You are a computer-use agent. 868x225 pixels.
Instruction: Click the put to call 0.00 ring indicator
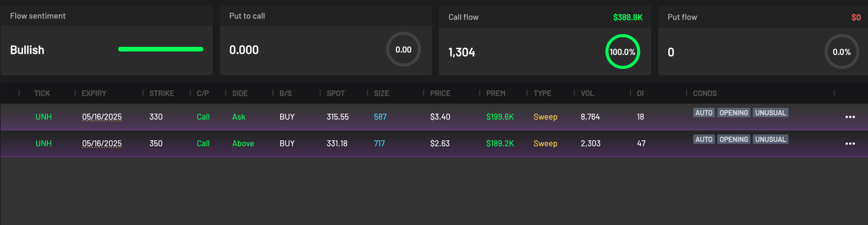coord(404,50)
